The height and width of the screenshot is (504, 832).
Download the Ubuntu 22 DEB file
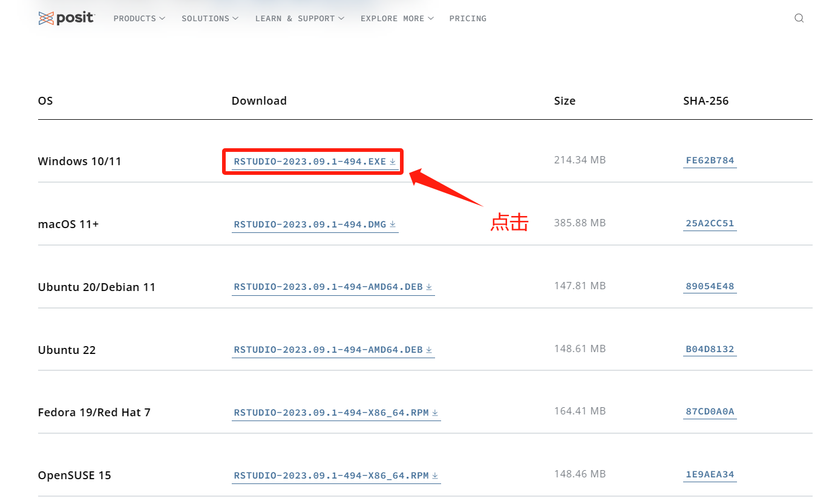point(333,350)
